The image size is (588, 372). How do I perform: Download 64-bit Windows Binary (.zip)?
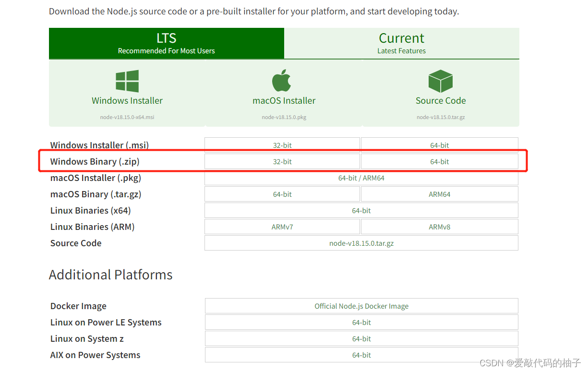pos(440,162)
